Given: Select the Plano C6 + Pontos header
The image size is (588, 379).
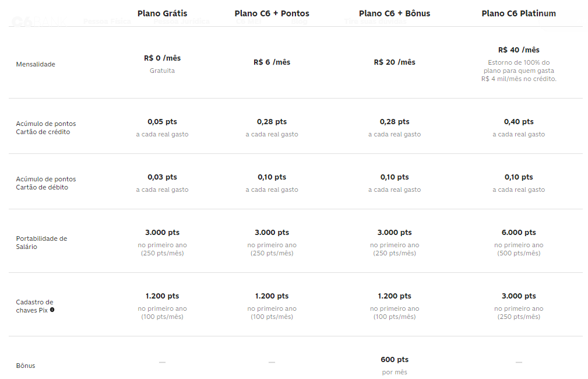Looking at the screenshot, I should pos(272,13).
